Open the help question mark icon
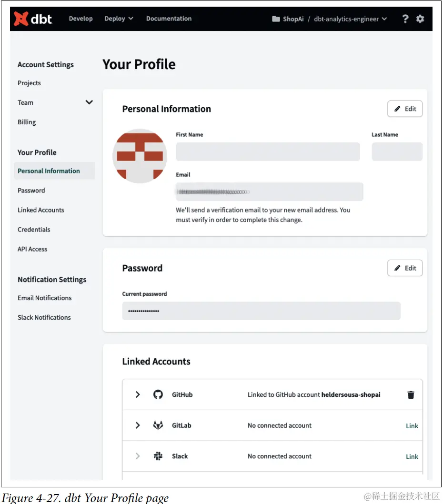Image resolution: width=443 pixels, height=504 pixels. [x=405, y=19]
